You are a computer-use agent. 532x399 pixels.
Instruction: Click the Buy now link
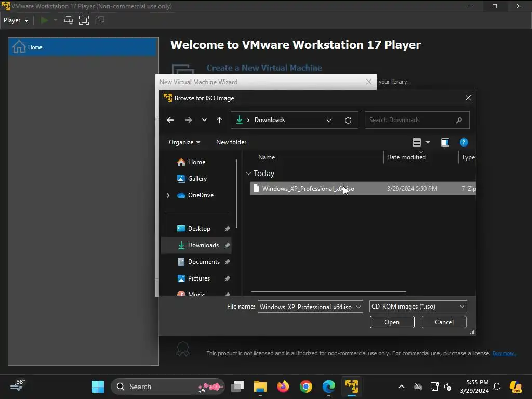(504, 353)
